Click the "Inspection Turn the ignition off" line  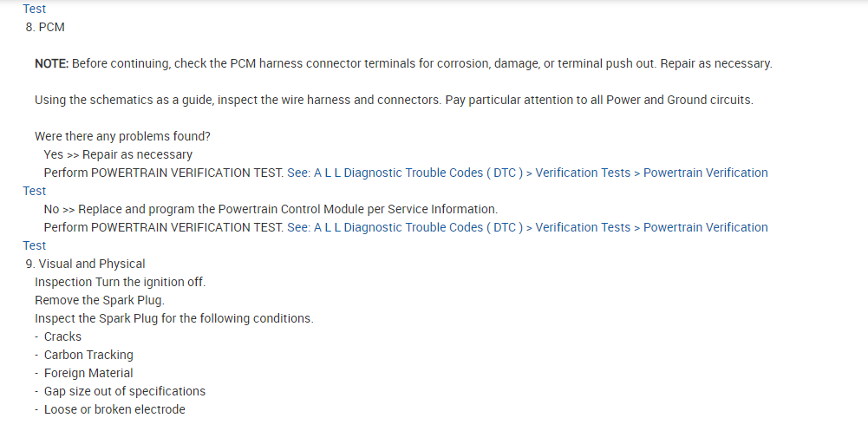[120, 282]
